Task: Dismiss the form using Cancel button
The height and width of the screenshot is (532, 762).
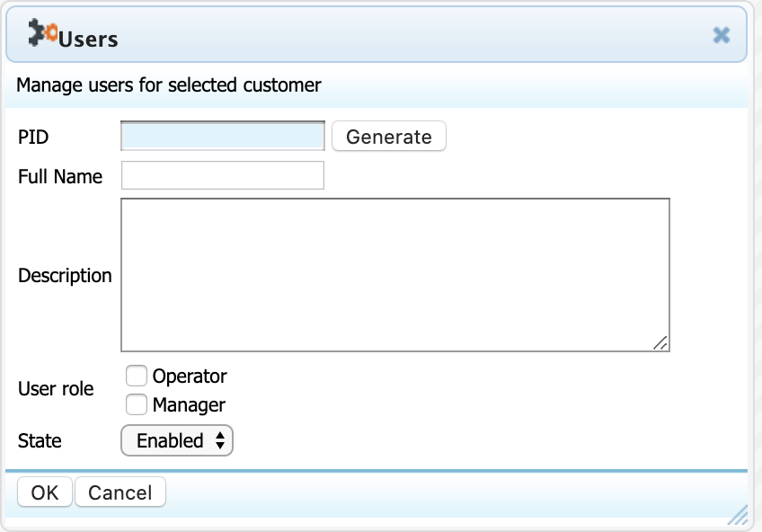Action: (x=120, y=492)
